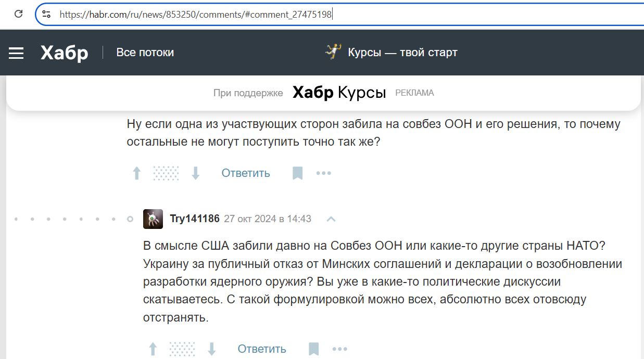Collapse thread via the circle branch marker
Image resolution: width=644 pixels, height=359 pixels.
[x=130, y=219]
